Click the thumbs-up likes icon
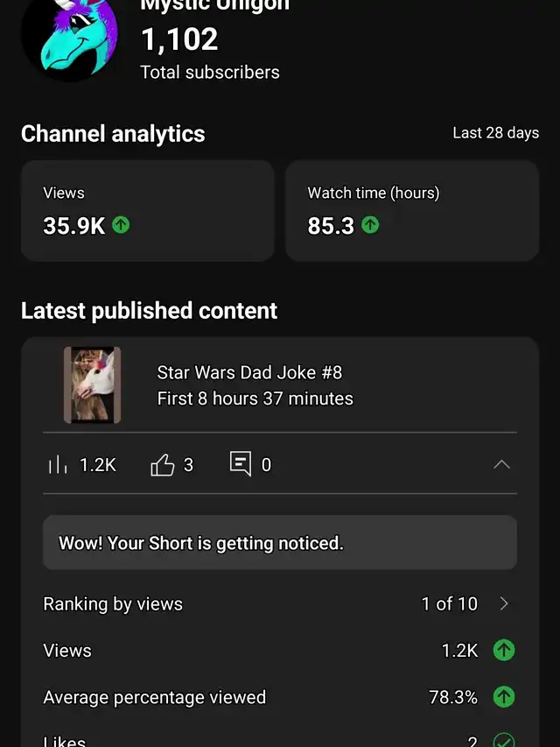 (x=163, y=464)
